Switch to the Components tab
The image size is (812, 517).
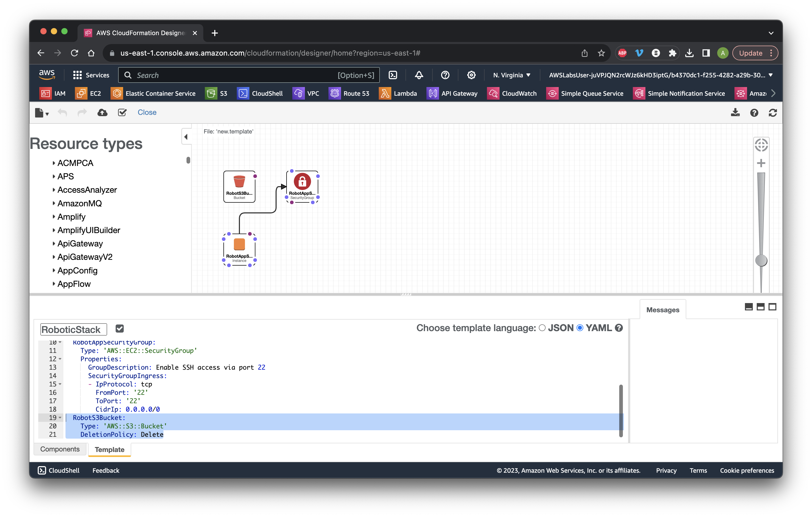pos(60,449)
